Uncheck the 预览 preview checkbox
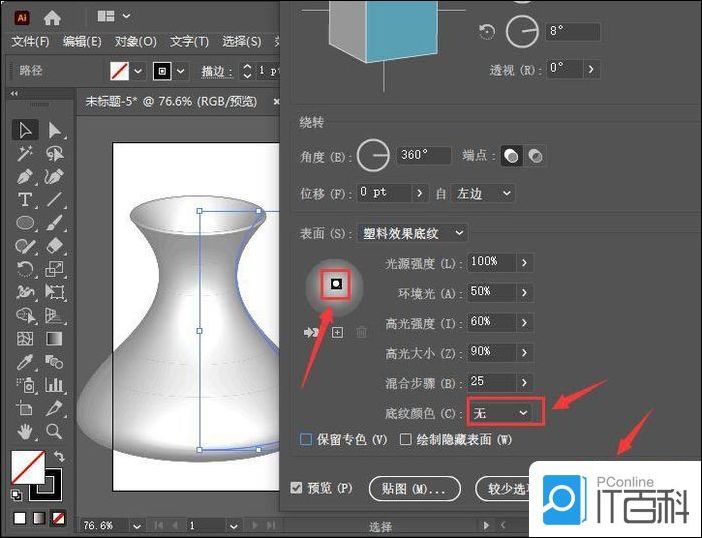This screenshot has height=538, width=702. 296,487
